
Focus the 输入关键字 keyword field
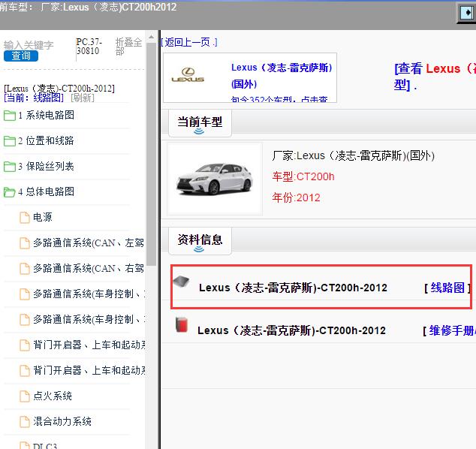click(29, 45)
